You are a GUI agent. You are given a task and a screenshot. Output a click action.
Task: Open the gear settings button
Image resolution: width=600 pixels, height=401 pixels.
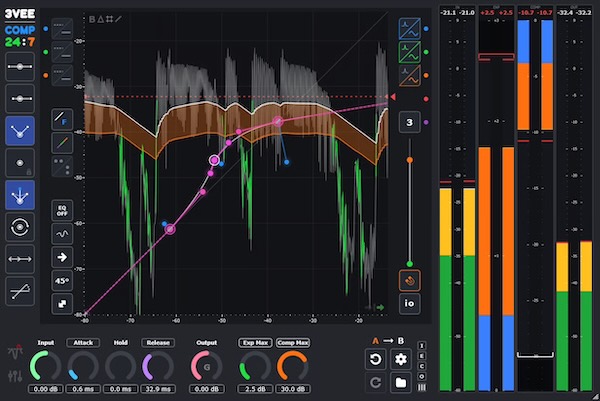point(401,359)
